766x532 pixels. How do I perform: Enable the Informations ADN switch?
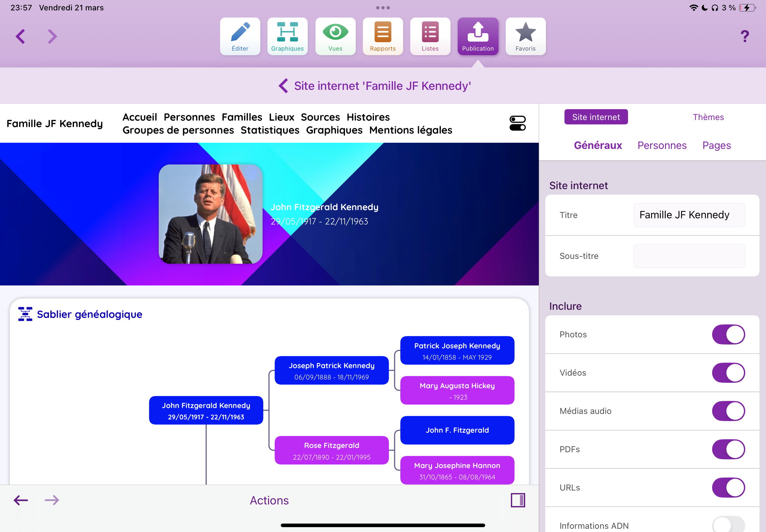point(728,525)
